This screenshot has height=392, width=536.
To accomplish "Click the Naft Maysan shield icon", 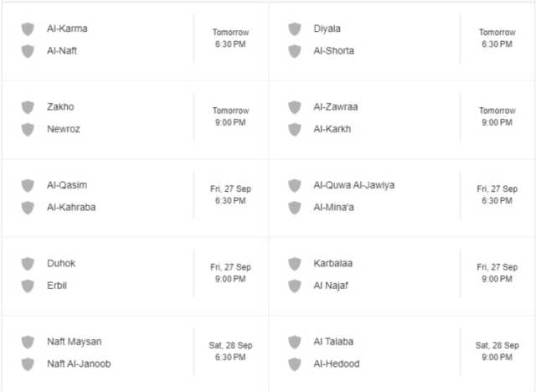I will [28, 342].
